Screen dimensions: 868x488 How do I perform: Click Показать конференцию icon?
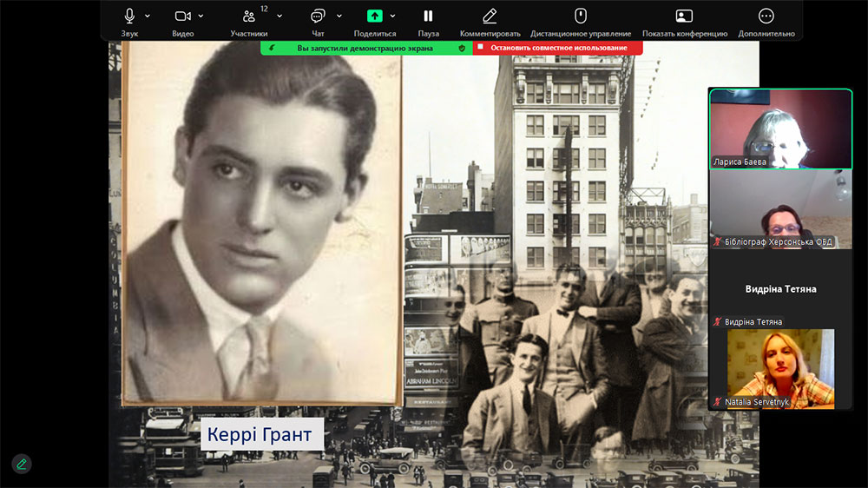(684, 16)
